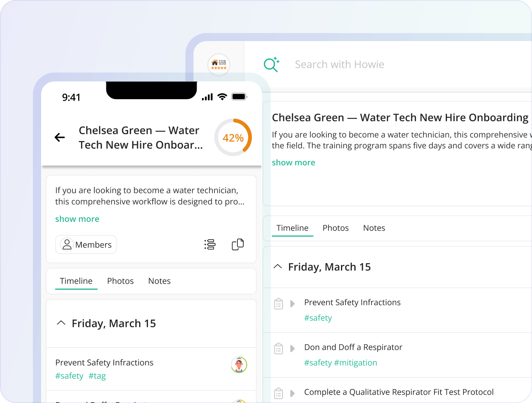This screenshot has width=532, height=403.
Task: Expand Complete a Qualitative Respirator Fit Test triangle
Action: tap(293, 393)
